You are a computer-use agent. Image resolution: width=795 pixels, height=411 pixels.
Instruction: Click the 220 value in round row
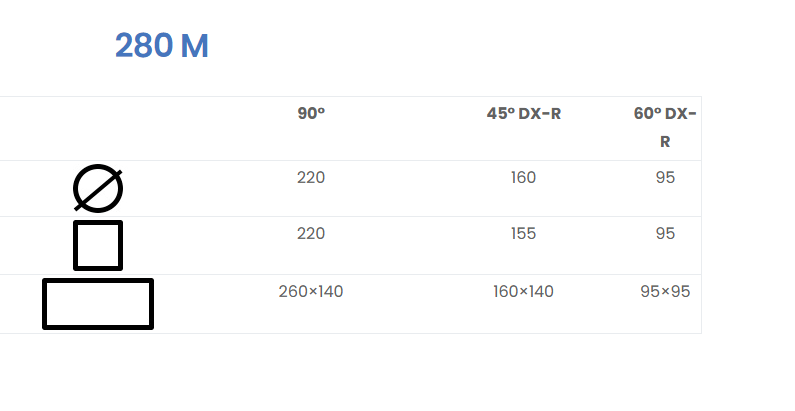pyautogui.click(x=311, y=177)
